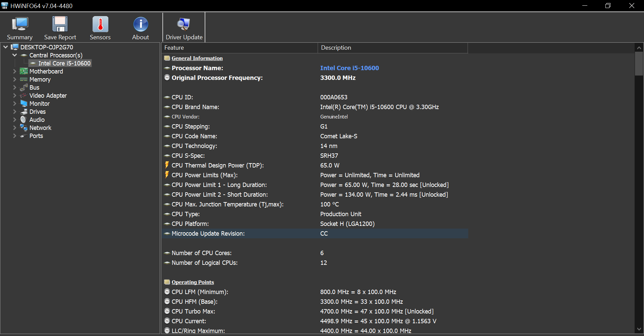The height and width of the screenshot is (336, 644).
Task: Expand the Motherboard tree node
Action: [14, 71]
